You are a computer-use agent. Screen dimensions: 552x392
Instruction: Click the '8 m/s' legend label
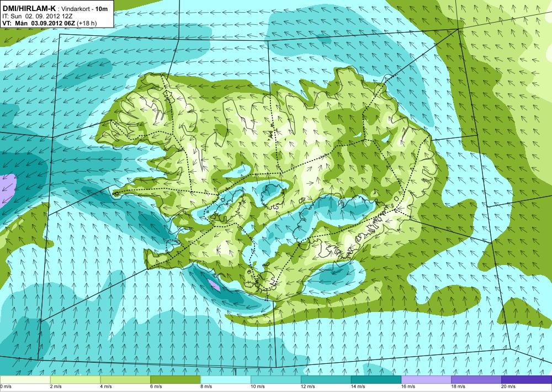(x=208, y=386)
